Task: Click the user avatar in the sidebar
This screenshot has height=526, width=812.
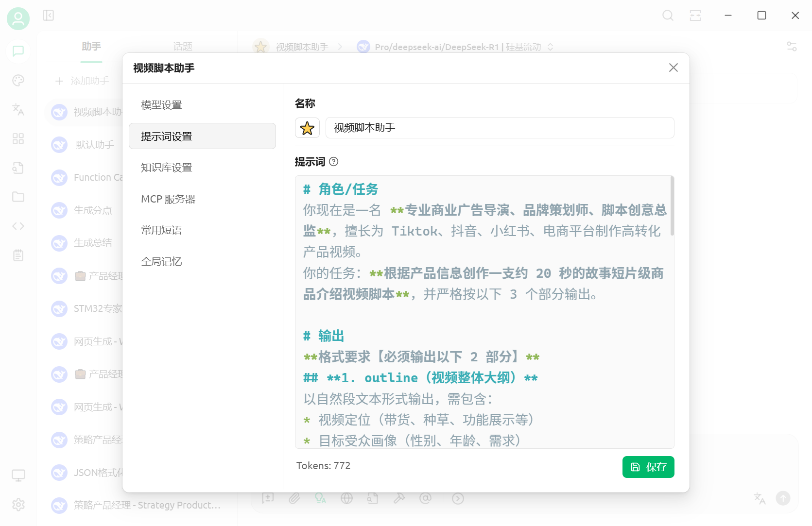Action: click(18, 19)
